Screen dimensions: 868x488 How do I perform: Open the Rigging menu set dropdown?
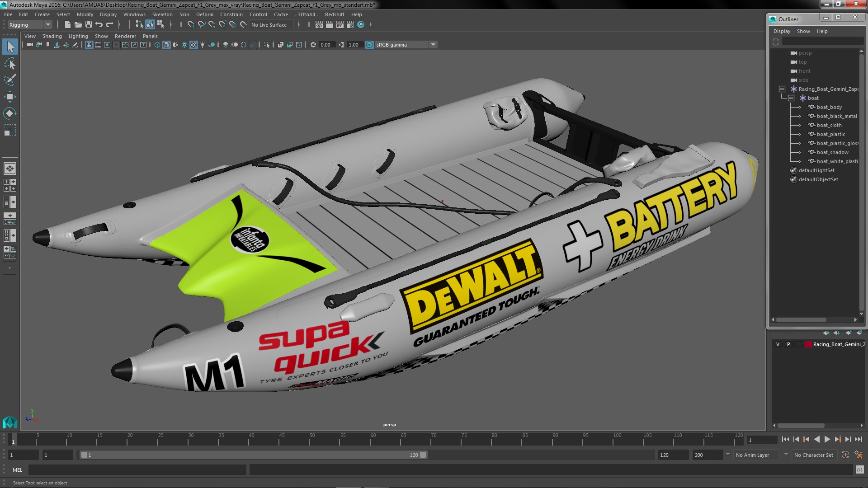(x=30, y=25)
